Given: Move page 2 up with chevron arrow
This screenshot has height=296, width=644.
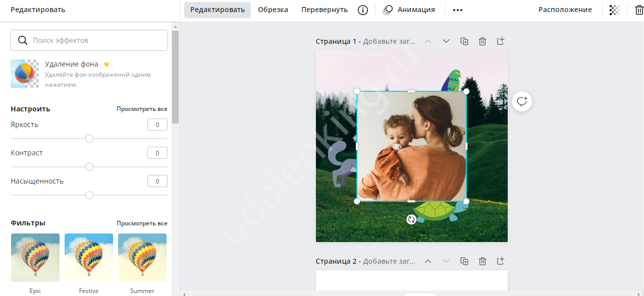Looking at the screenshot, I should click(x=428, y=261).
